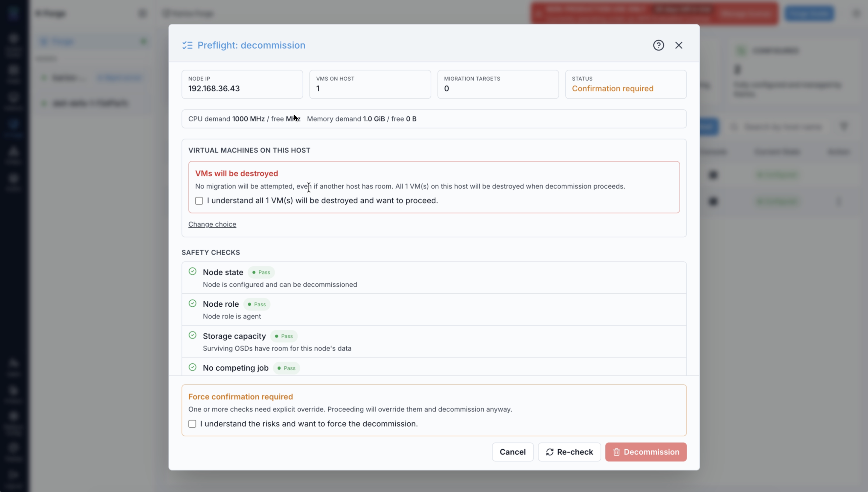Select the node IP 192.168.36.43
Viewport: 868px width, 492px height.
point(214,88)
